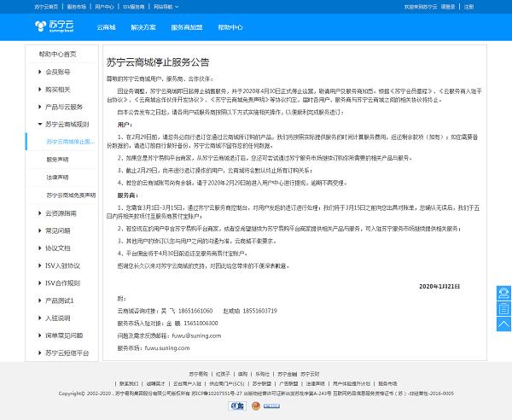Image resolution: width=512 pixels, height=420 pixels.
Task: Expand the 询单常见问题 sidebar section
Action: [61, 335]
